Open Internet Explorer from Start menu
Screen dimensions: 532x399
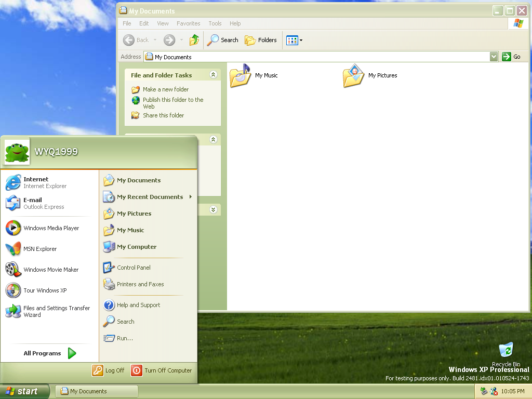click(x=36, y=182)
